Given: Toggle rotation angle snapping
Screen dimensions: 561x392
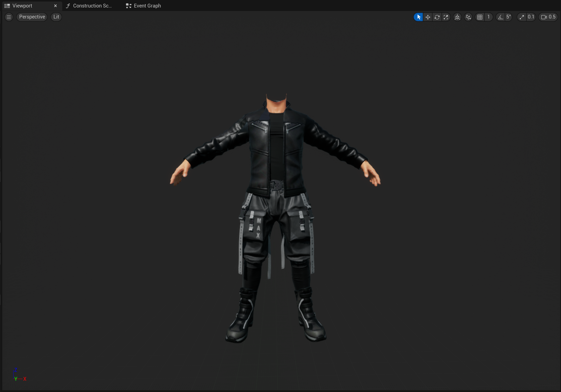Looking at the screenshot, I should pyautogui.click(x=500, y=17).
